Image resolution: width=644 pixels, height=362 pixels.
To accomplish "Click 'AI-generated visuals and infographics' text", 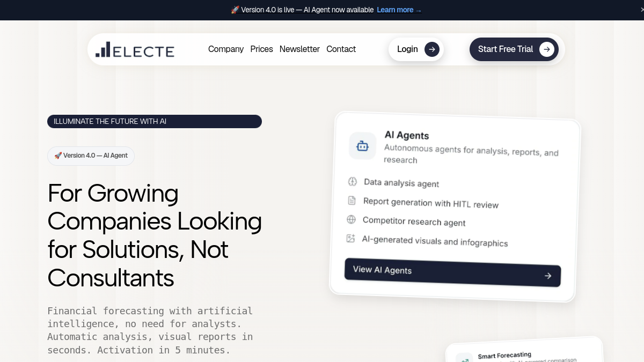I will [x=435, y=241].
